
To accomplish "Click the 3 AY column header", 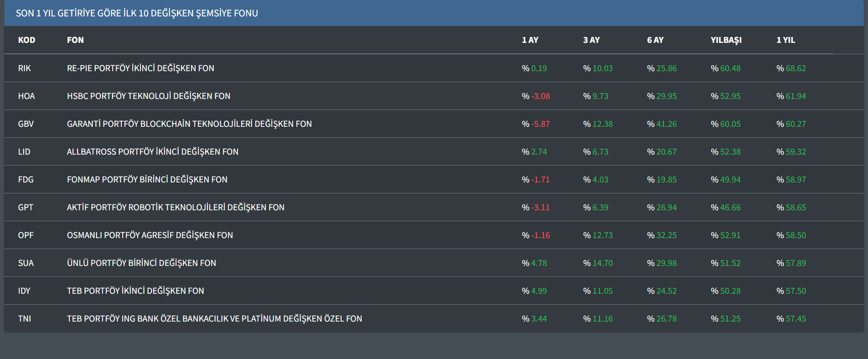I will [591, 40].
